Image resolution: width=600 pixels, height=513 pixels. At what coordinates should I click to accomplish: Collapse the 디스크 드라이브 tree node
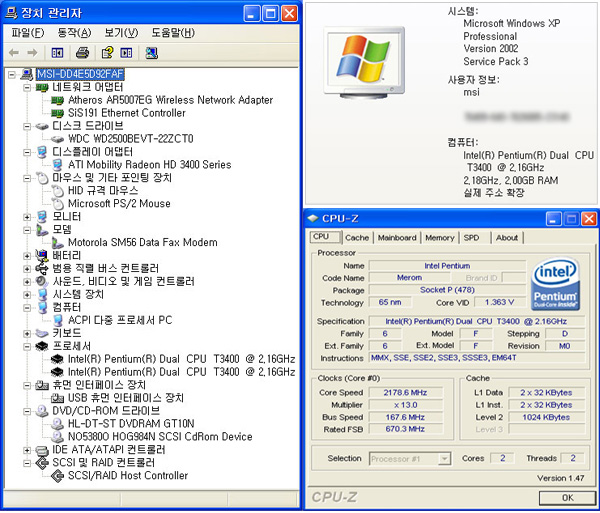27,126
